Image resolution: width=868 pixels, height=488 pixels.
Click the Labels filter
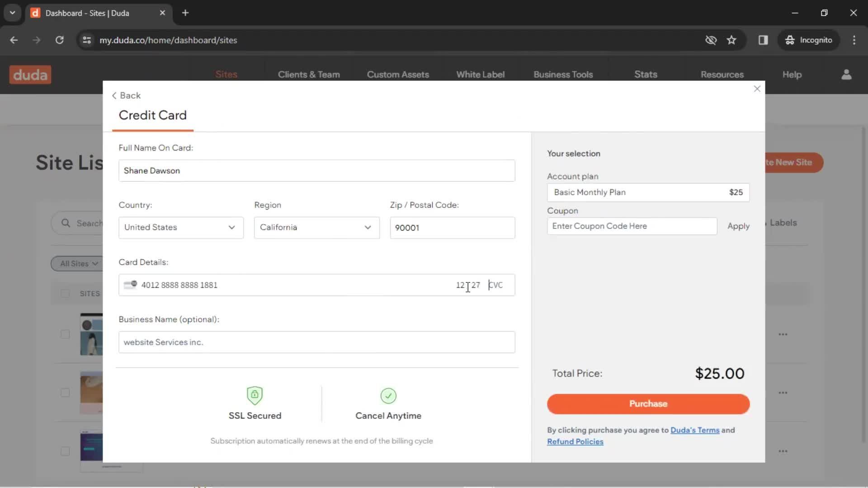point(783,223)
